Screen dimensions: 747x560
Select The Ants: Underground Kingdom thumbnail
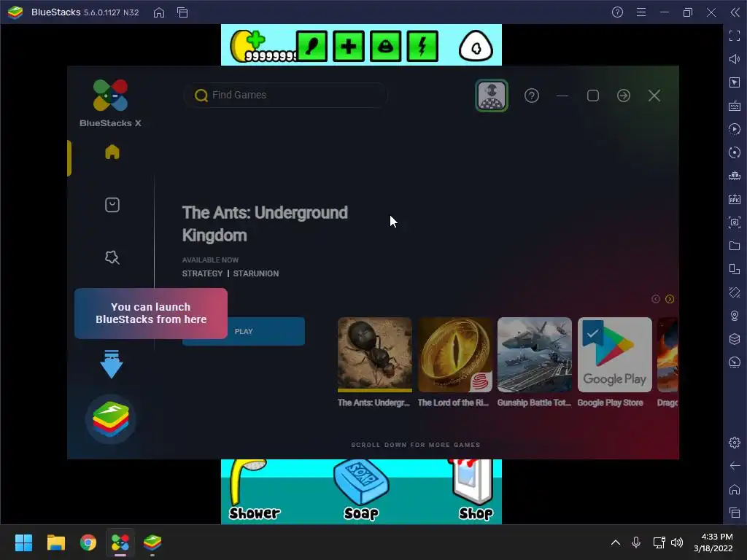375,355
